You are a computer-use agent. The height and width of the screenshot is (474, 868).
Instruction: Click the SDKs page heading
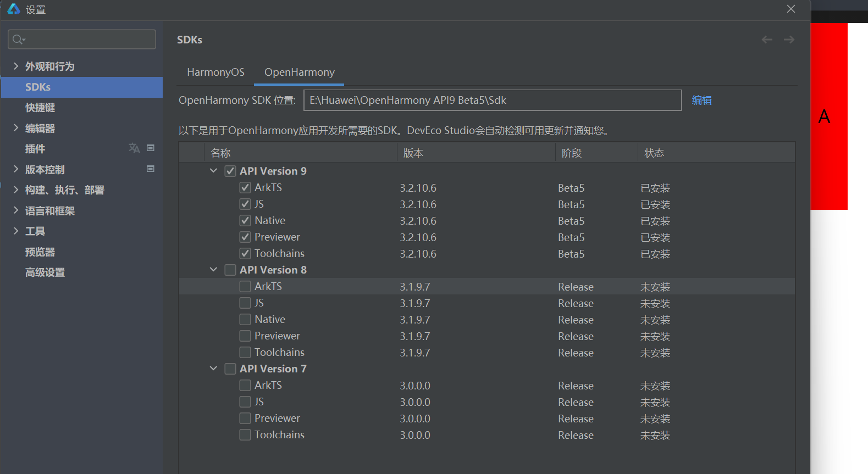pos(190,40)
